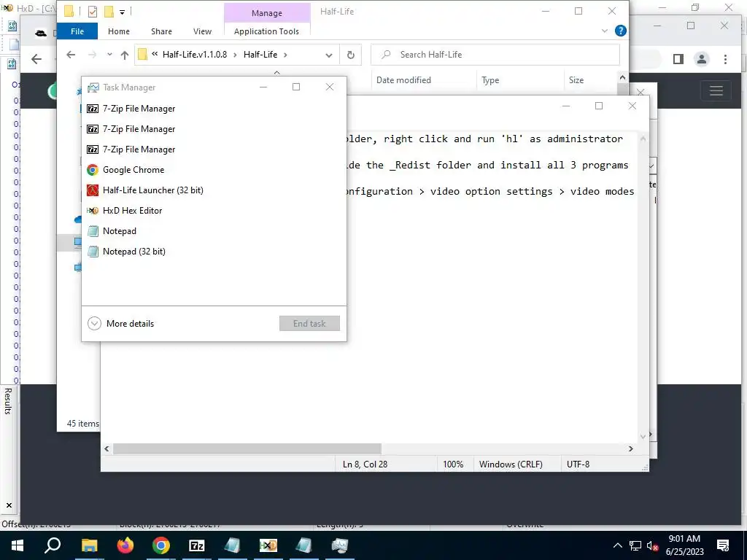Open the Chrome three-dot menu
This screenshot has width=747, height=560.
click(x=725, y=59)
